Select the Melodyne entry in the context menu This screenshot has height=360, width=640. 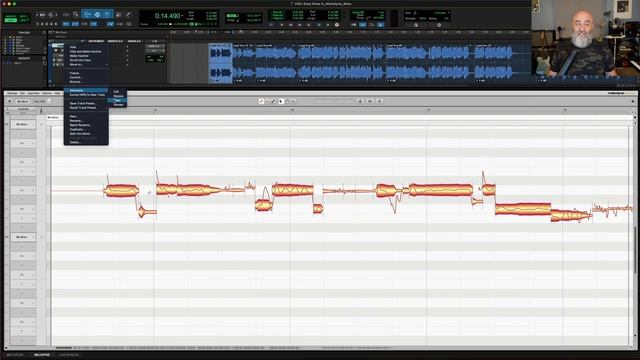tap(86, 90)
